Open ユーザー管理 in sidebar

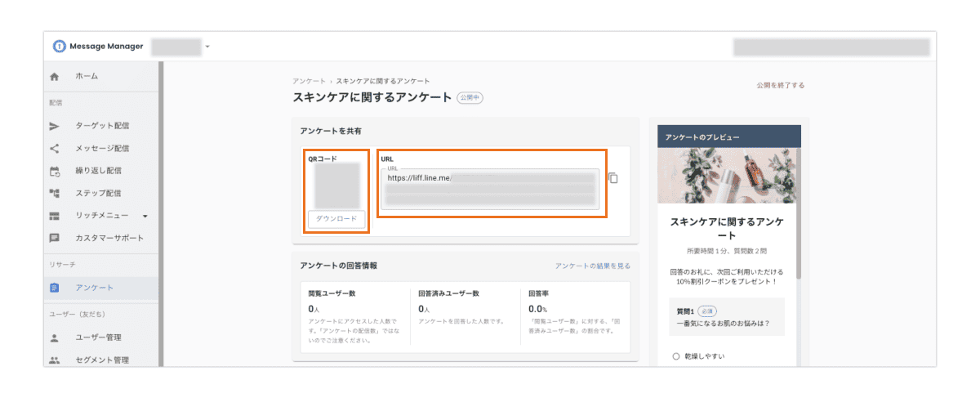coord(98,338)
